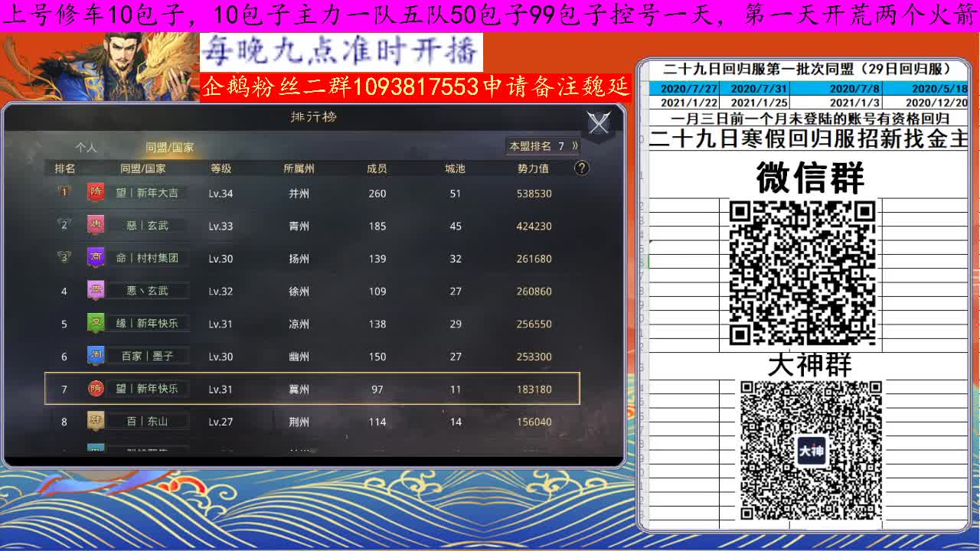Image resolution: width=980 pixels, height=551 pixels.
Task: Click the red 隋 badge of 望丨新年大吉
Action: click(96, 193)
